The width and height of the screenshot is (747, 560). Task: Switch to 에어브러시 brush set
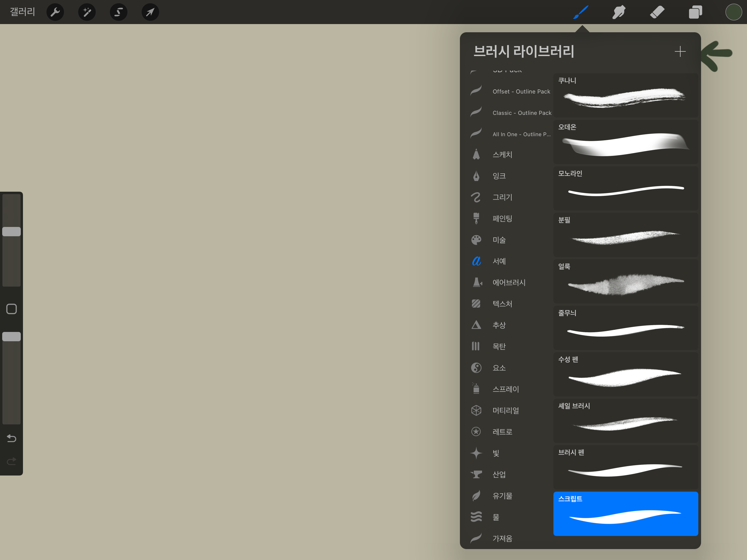(509, 283)
